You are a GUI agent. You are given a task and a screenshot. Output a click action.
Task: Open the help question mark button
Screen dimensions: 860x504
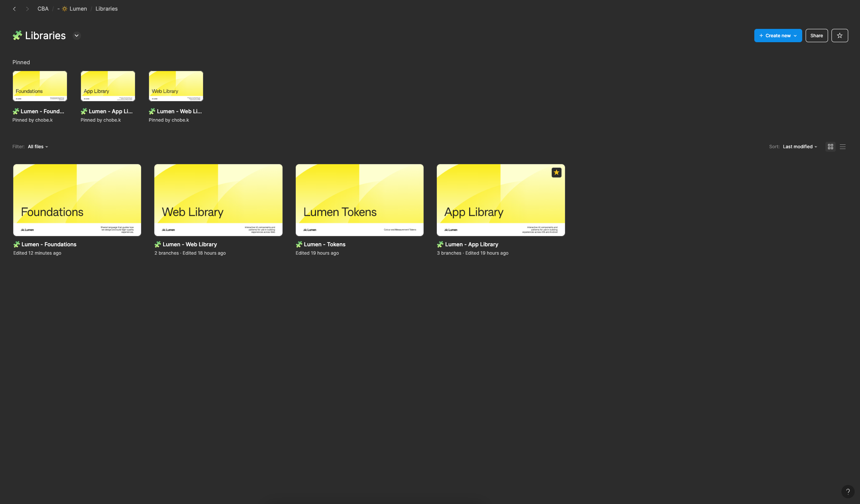847,491
